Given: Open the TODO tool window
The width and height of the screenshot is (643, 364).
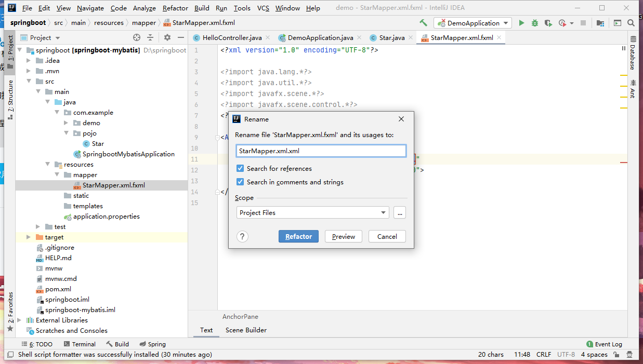Looking at the screenshot, I should (x=37, y=344).
